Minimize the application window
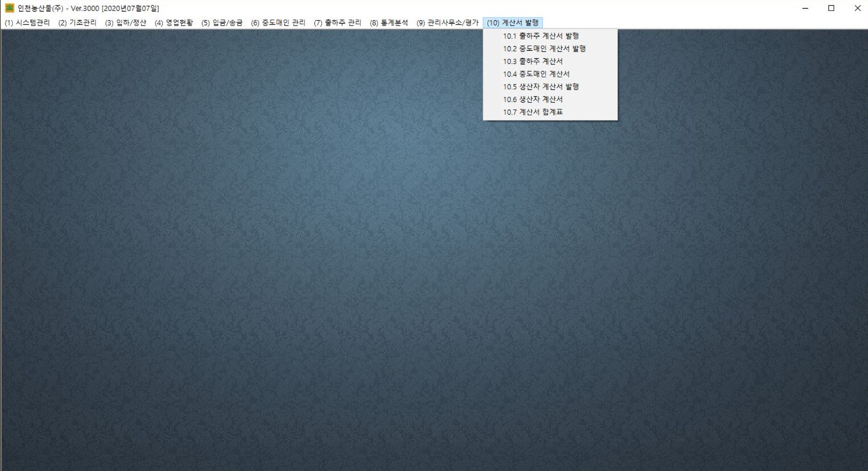Screen dimensions: 868x471 [x=805, y=8]
